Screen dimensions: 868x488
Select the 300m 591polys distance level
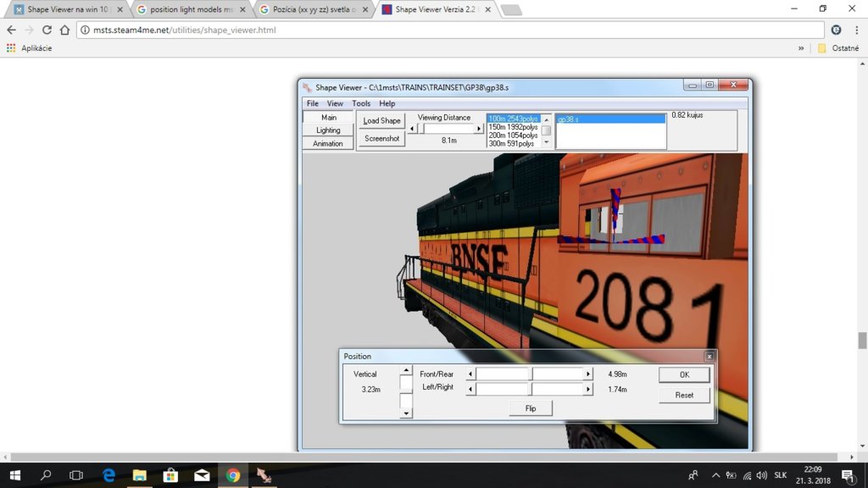coord(511,144)
